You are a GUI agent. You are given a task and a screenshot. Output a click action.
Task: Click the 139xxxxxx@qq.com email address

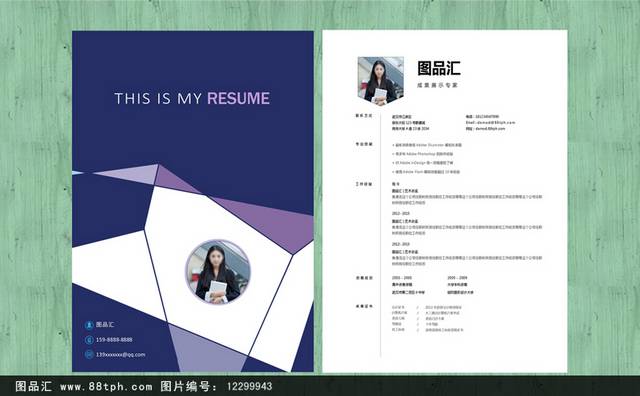pyautogui.click(x=120, y=354)
